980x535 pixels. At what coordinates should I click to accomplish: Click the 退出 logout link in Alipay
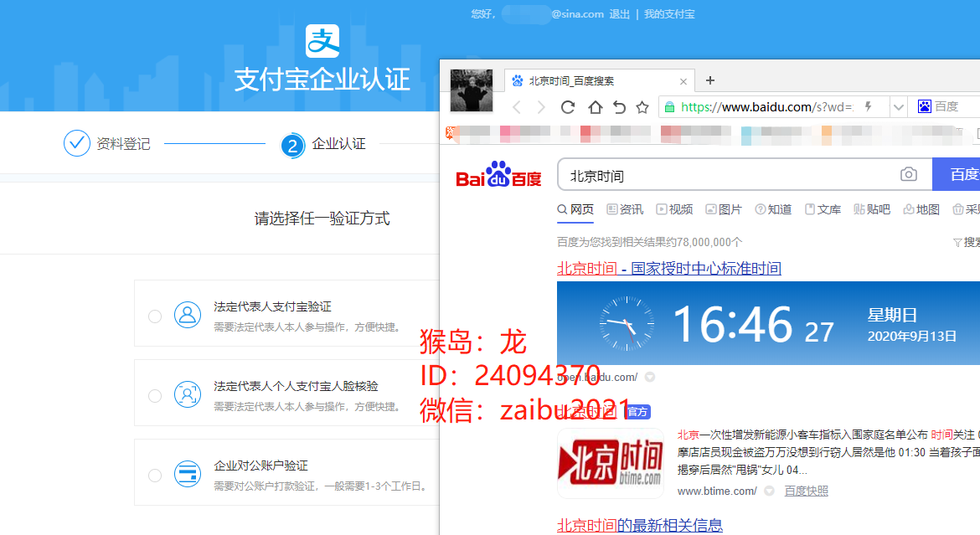point(619,13)
